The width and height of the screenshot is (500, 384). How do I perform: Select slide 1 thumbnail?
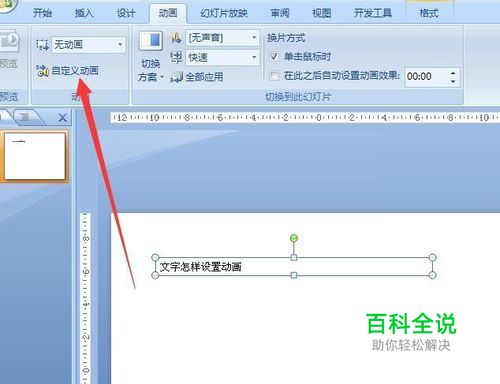coord(34,156)
